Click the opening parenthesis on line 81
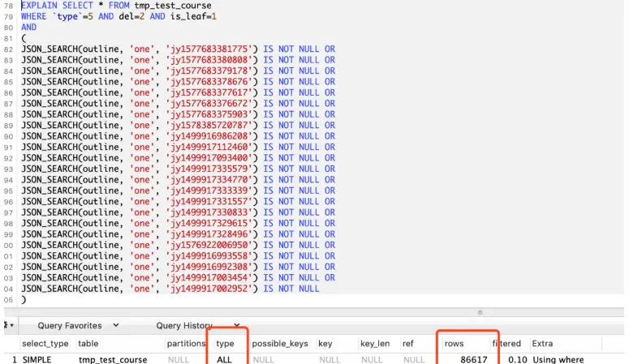This screenshot has height=364, width=629. [x=24, y=38]
